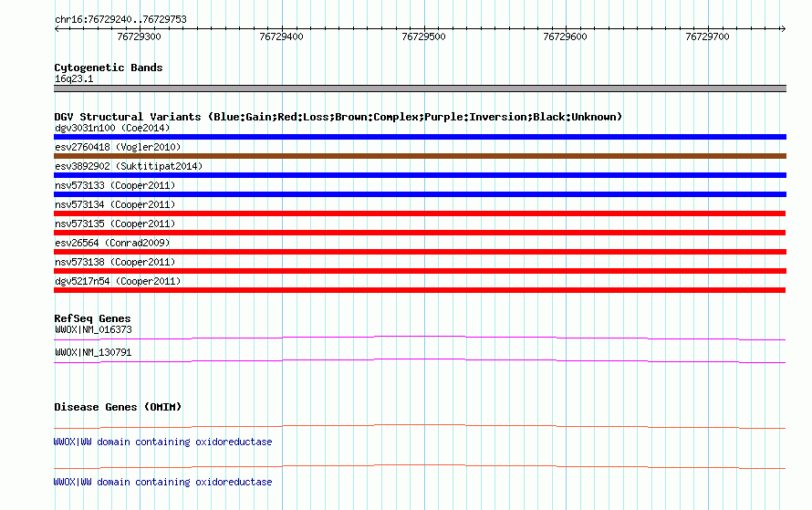Open the esv26564 (Conrad2009) variant label
The height and width of the screenshot is (510, 812).
(x=112, y=243)
